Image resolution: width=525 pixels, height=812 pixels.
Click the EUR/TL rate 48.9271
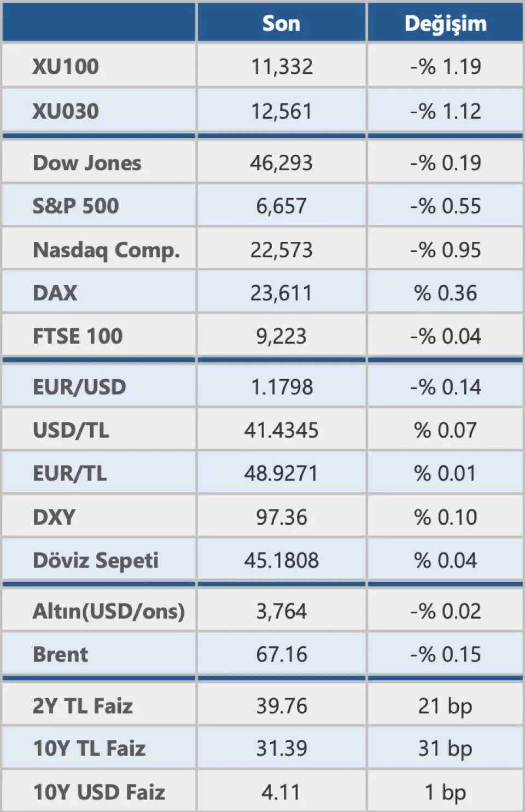coord(281,474)
